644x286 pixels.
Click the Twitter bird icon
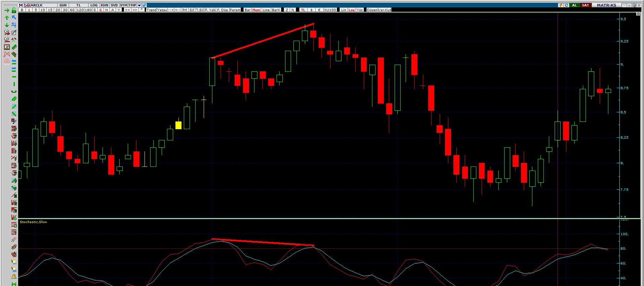(x=144, y=5)
